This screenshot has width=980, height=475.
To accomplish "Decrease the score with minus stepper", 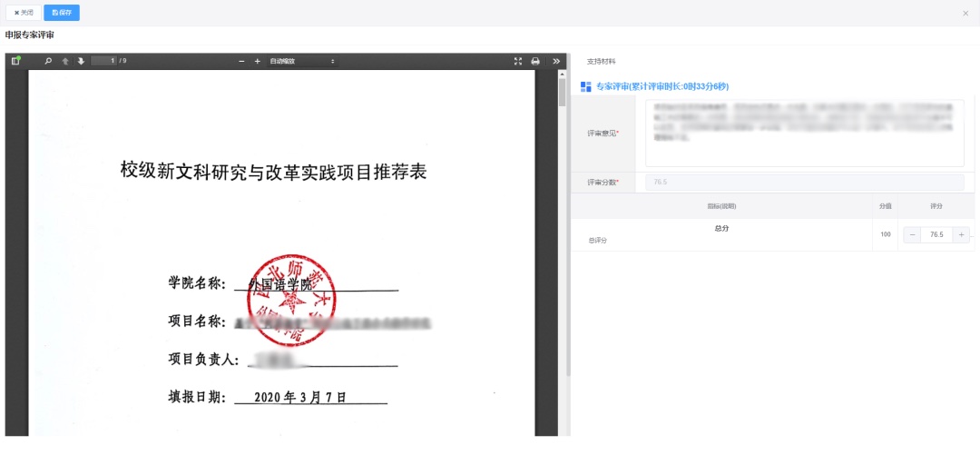I will [912, 234].
